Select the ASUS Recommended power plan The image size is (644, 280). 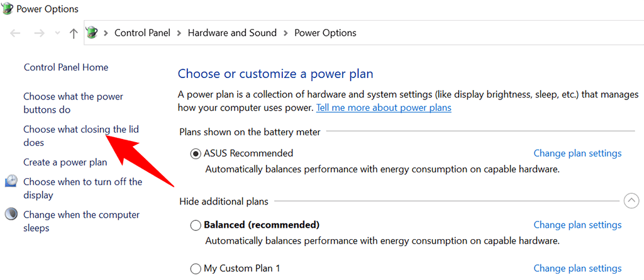tap(196, 154)
